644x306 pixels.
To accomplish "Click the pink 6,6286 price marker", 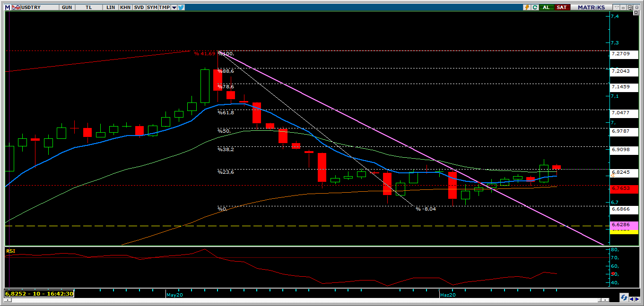I will 624,225.
